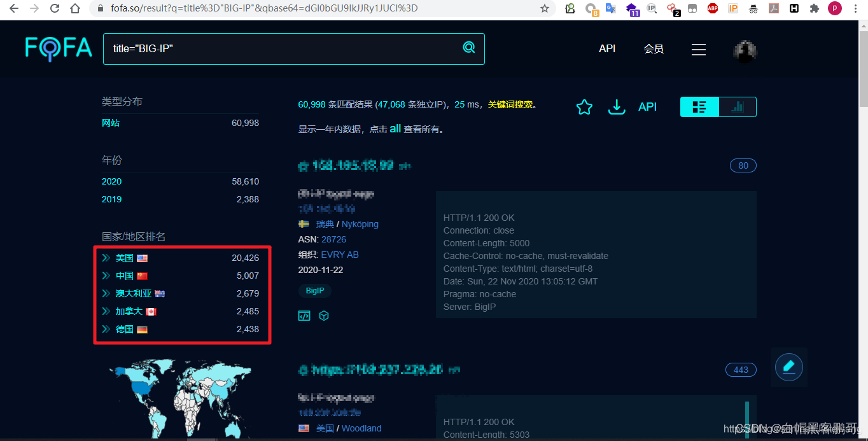Image resolution: width=868 pixels, height=441 pixels.
Task: Open the API header menu item
Action: (607, 48)
